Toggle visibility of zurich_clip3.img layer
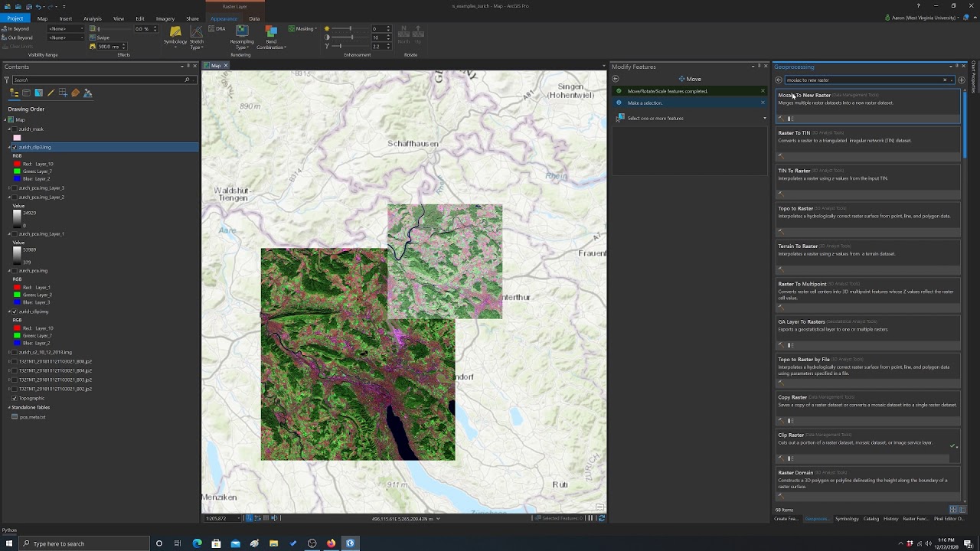Viewport: 980px width, 551px height. [15, 147]
